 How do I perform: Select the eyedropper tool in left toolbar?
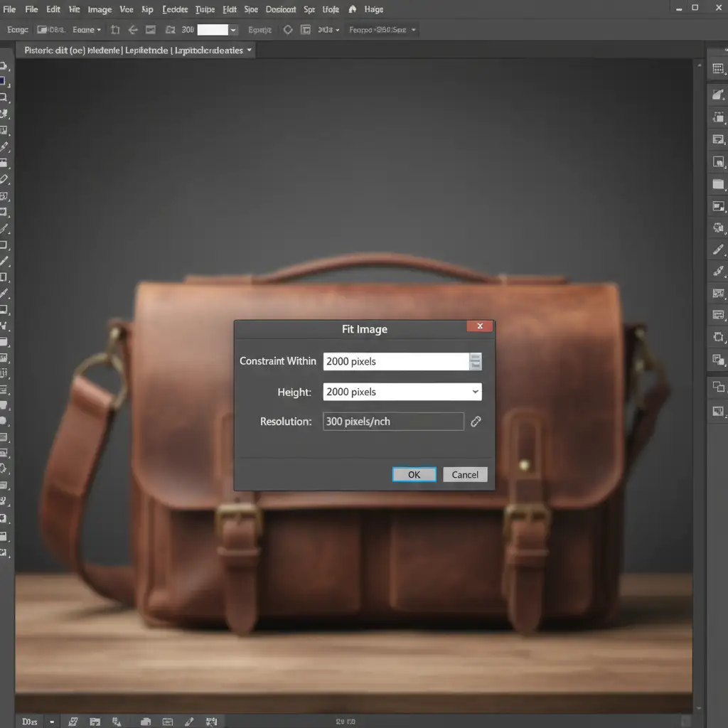[4, 147]
